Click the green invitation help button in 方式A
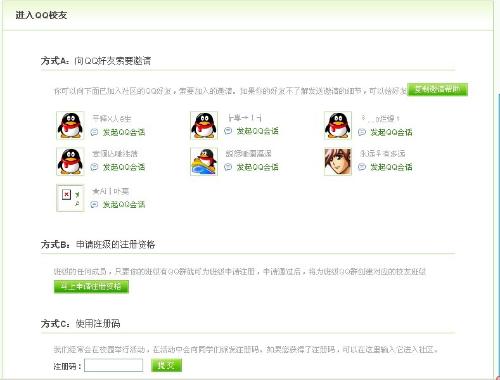 (x=437, y=89)
